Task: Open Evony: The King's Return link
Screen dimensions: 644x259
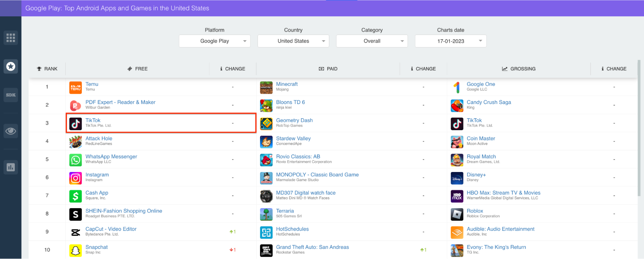Action: 496,247
